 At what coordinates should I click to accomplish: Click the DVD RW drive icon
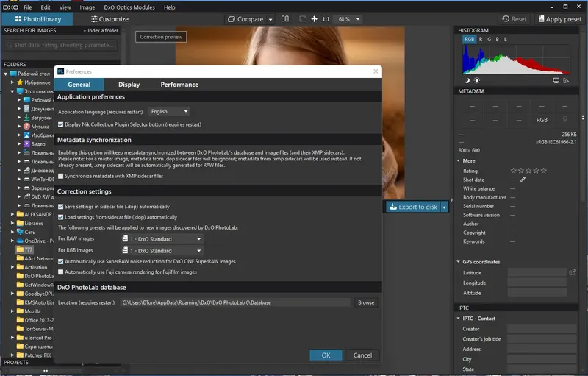coord(26,196)
